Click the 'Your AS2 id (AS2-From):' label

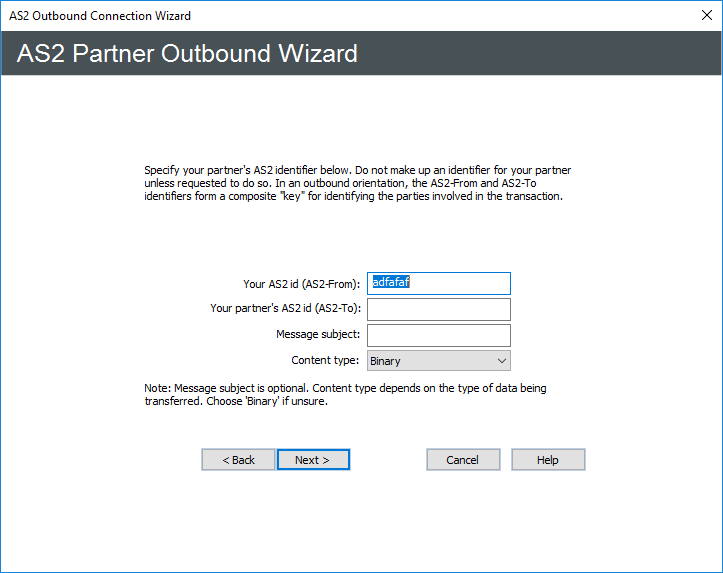tap(301, 283)
